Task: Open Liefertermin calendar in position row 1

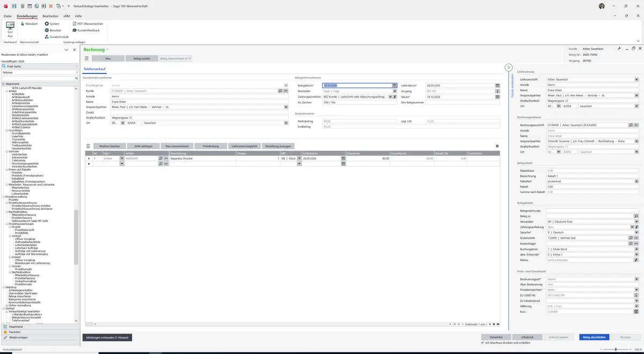Action: [343, 159]
